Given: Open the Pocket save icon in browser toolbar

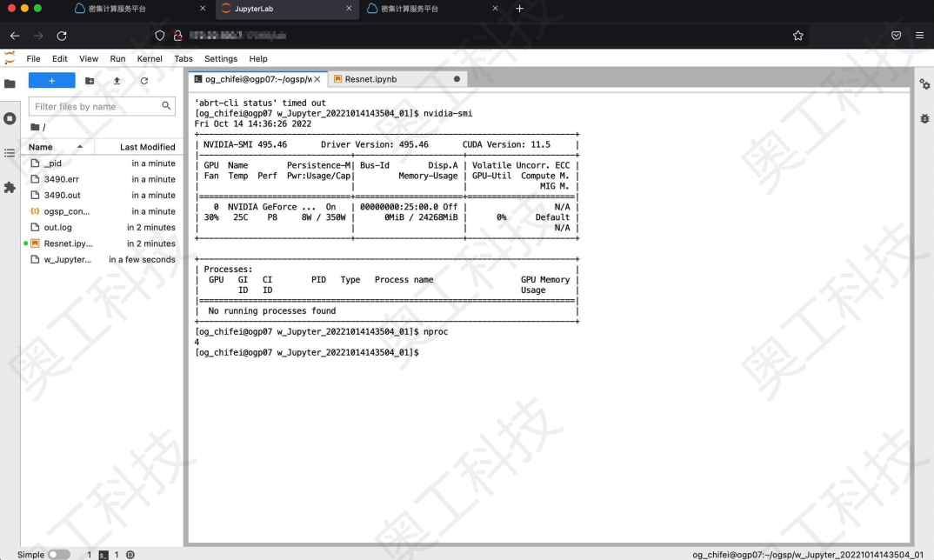Looking at the screenshot, I should coord(896,36).
